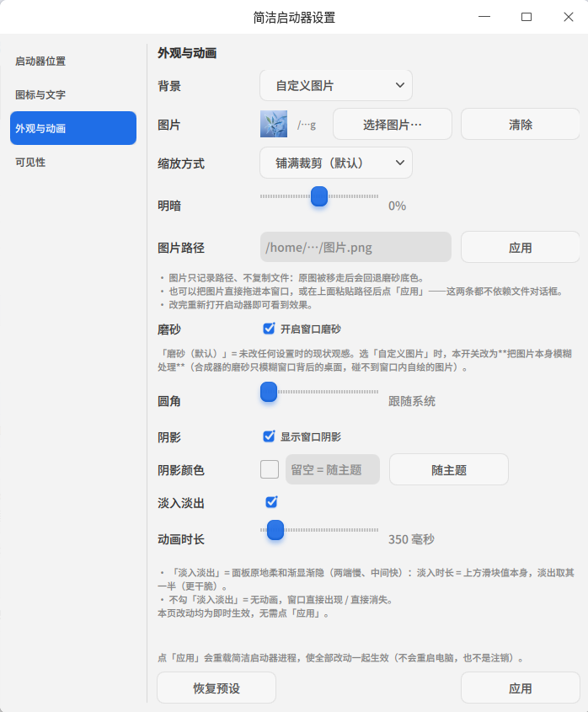Open the 阴影颜色 color swatch
588x712 pixels.
pyautogui.click(x=270, y=469)
